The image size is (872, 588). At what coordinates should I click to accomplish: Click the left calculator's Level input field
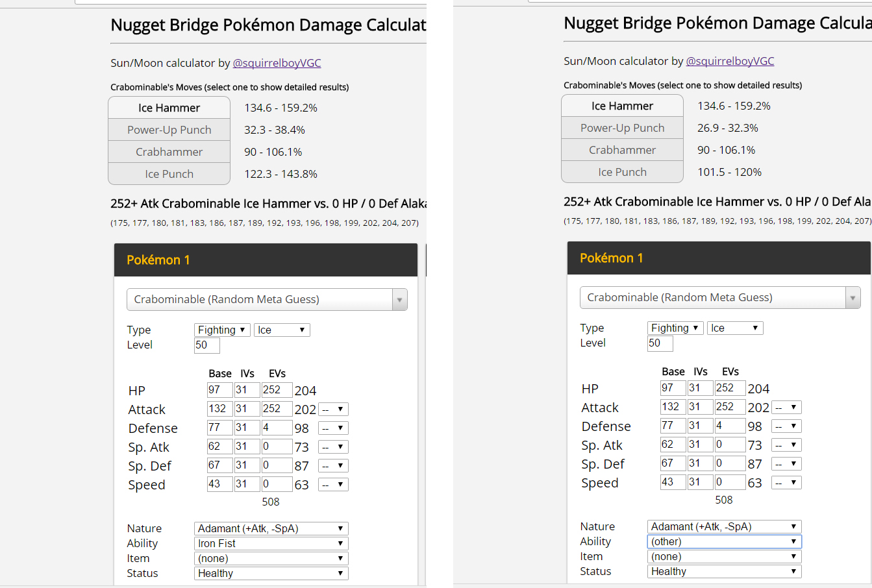(x=206, y=345)
